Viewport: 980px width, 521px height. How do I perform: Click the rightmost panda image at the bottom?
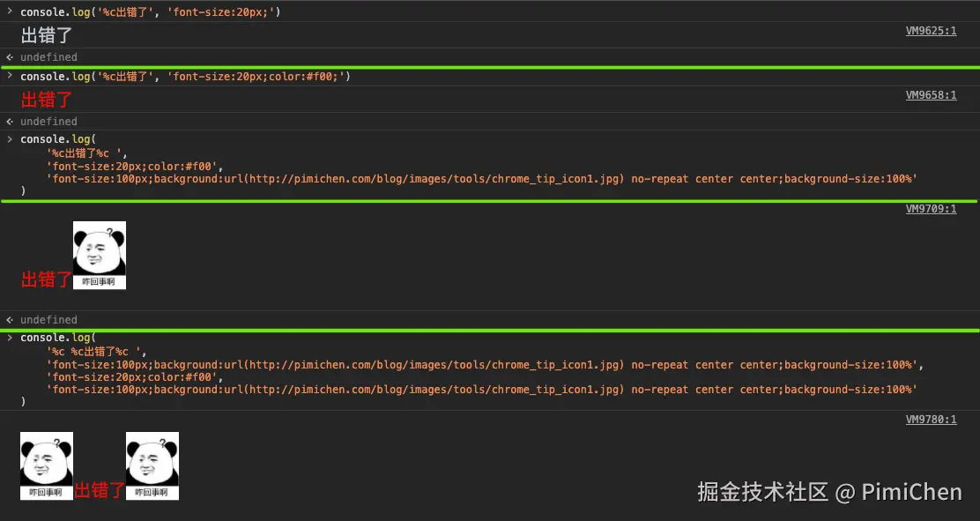[x=152, y=465]
